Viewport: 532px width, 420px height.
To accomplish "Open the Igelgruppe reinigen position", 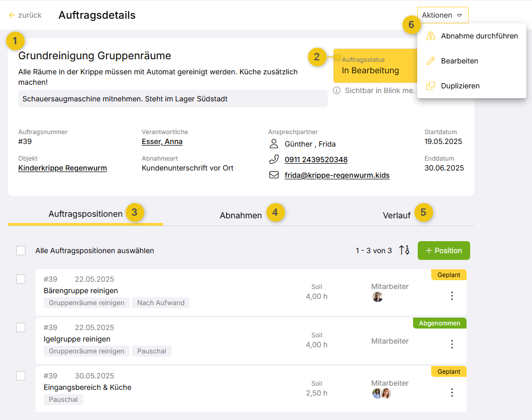I will [77, 339].
